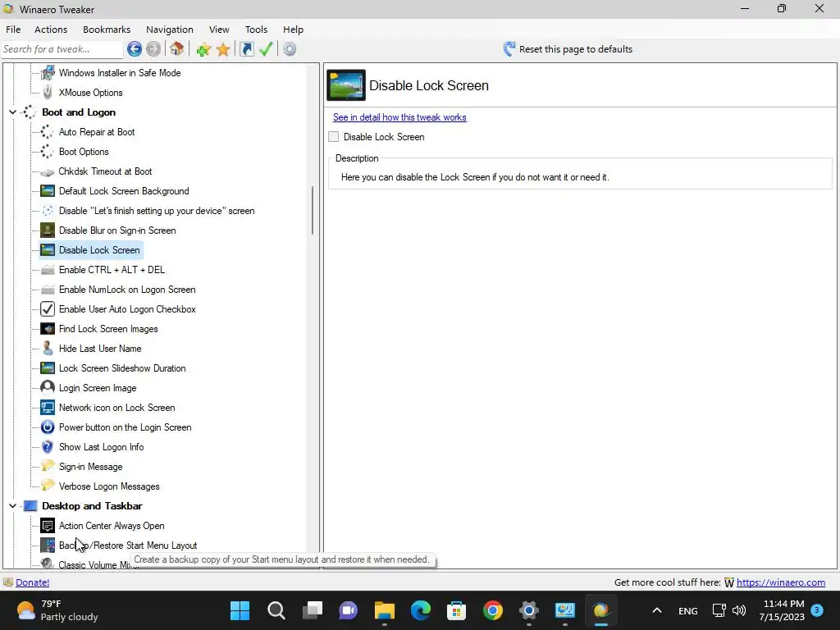Click the XMouse Options mouse icon
The height and width of the screenshot is (630, 840).
pyautogui.click(x=47, y=93)
